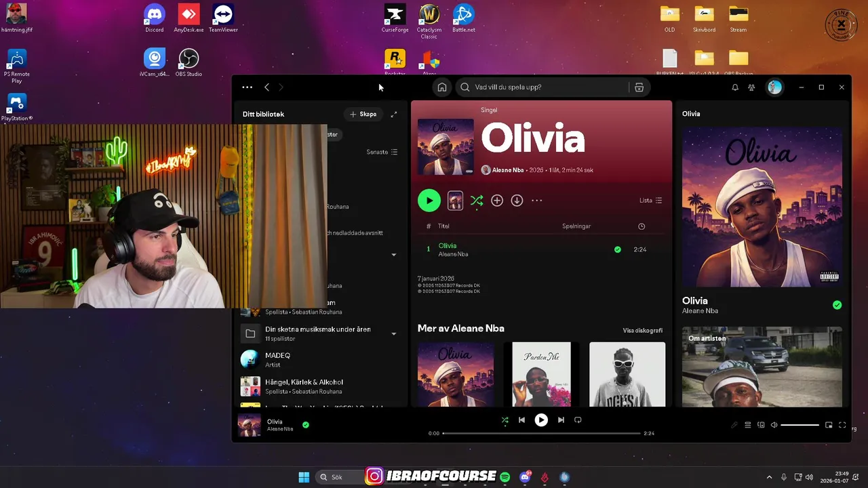
Task: Click the now-playing Olivia thumbnail in bottom bar
Action: (249, 425)
